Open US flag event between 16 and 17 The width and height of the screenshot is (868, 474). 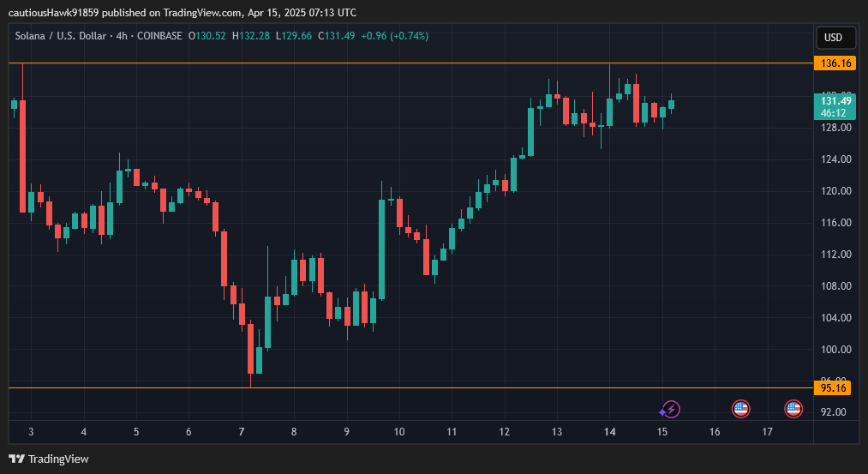coord(741,409)
